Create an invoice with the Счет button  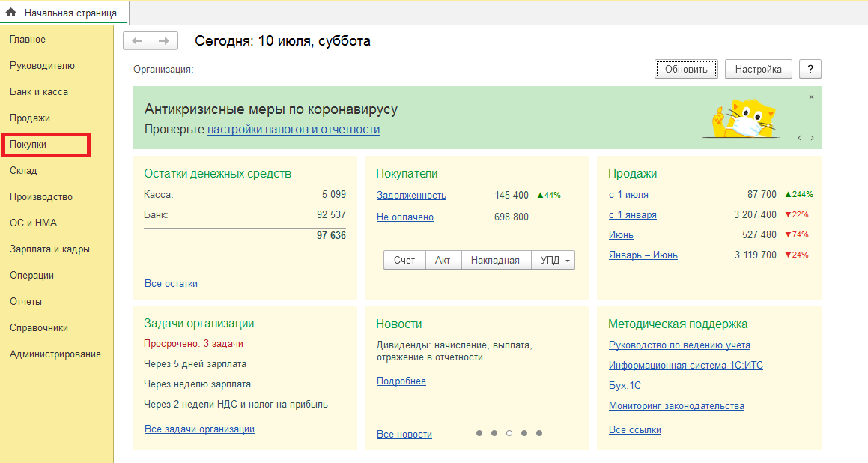coord(404,261)
